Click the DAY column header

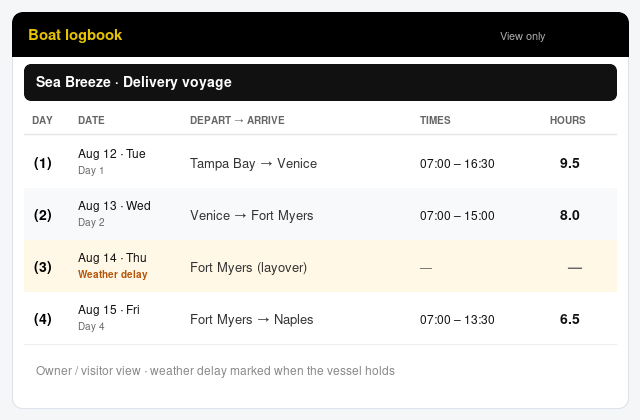coord(42,120)
